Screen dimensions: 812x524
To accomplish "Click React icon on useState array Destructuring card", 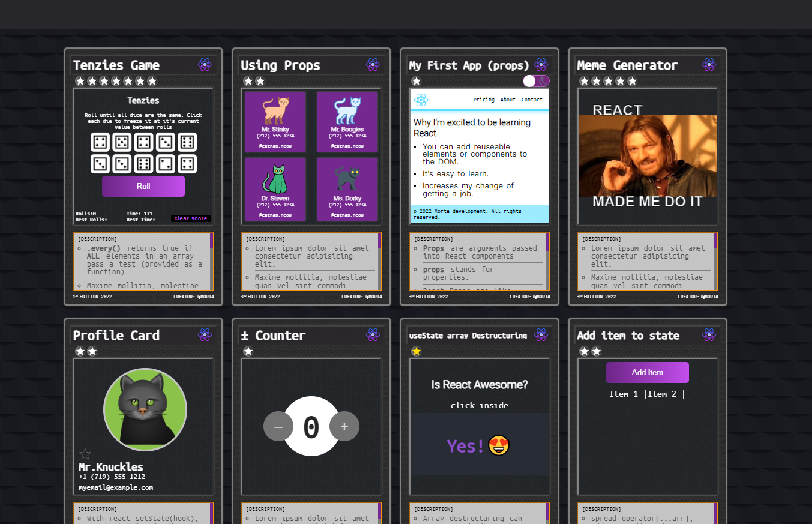I will point(541,335).
